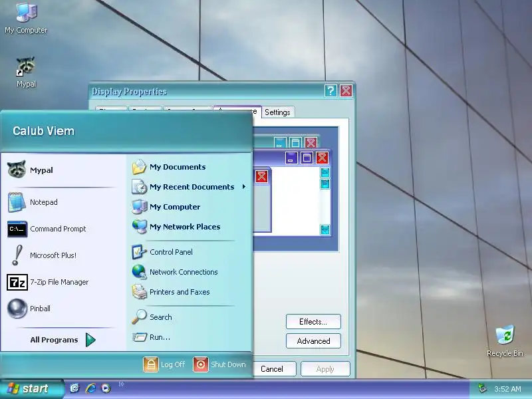Open the Recycle Bin on desktop

click(x=505, y=340)
